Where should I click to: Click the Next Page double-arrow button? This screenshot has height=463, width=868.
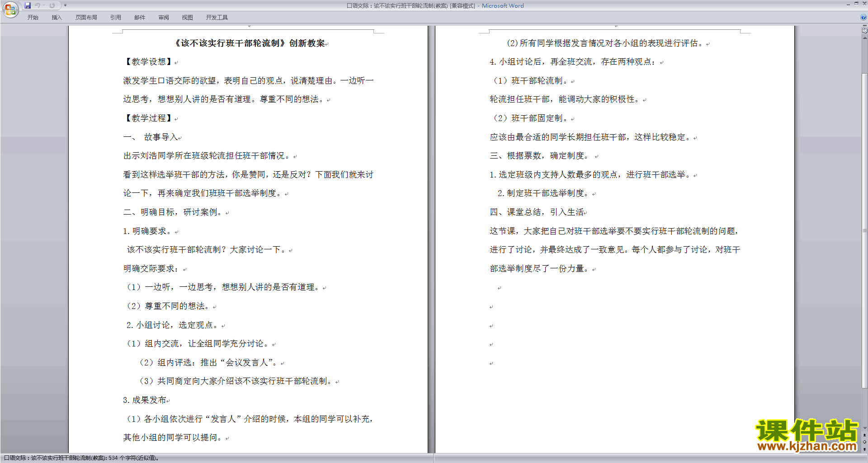[x=865, y=449]
